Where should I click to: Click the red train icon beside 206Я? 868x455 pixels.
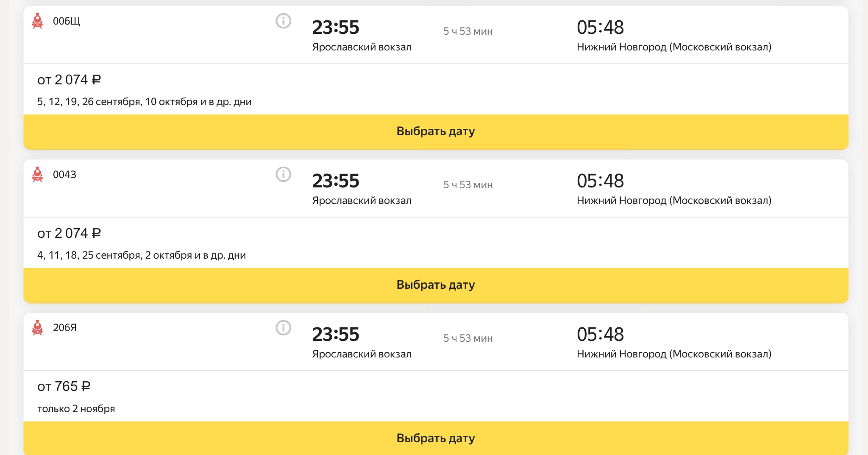pyautogui.click(x=37, y=328)
